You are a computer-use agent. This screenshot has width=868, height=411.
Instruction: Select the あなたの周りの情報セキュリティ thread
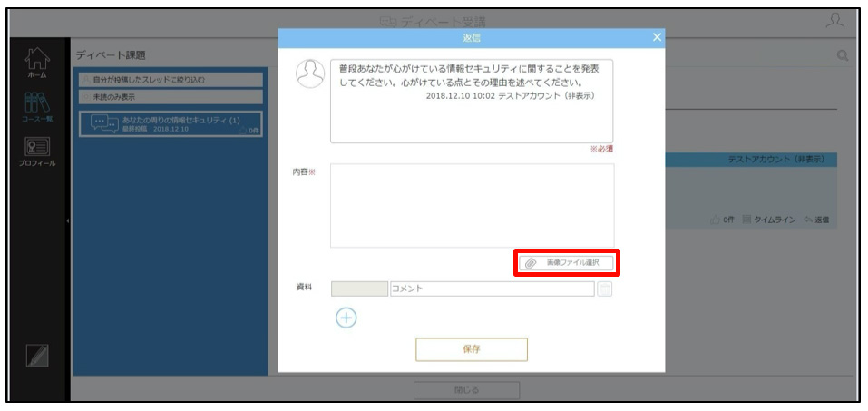tap(171, 124)
